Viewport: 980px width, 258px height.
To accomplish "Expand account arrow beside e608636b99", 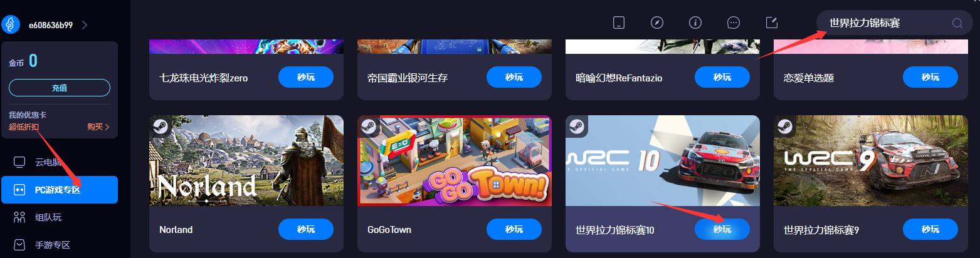I will tap(85, 25).
